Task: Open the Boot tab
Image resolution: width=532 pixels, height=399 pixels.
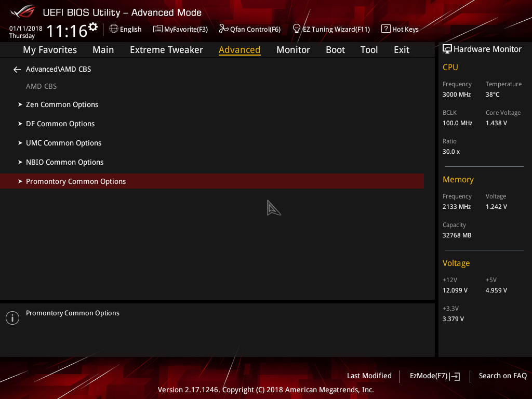Action: pos(335,50)
